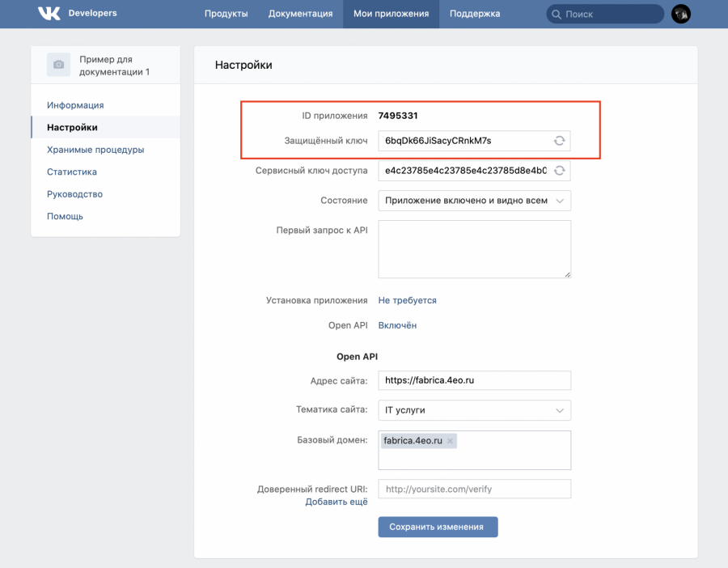Go to Документация section
This screenshot has height=568, width=728.
tap(300, 14)
